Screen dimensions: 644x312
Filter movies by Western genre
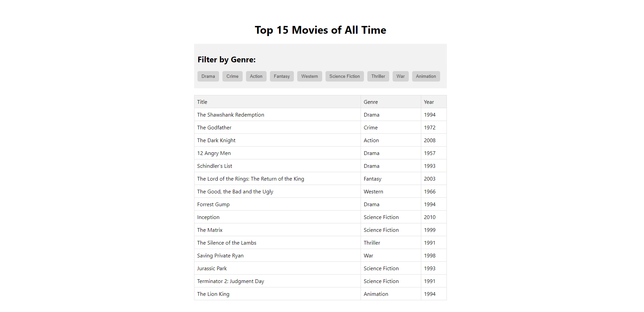click(x=309, y=76)
